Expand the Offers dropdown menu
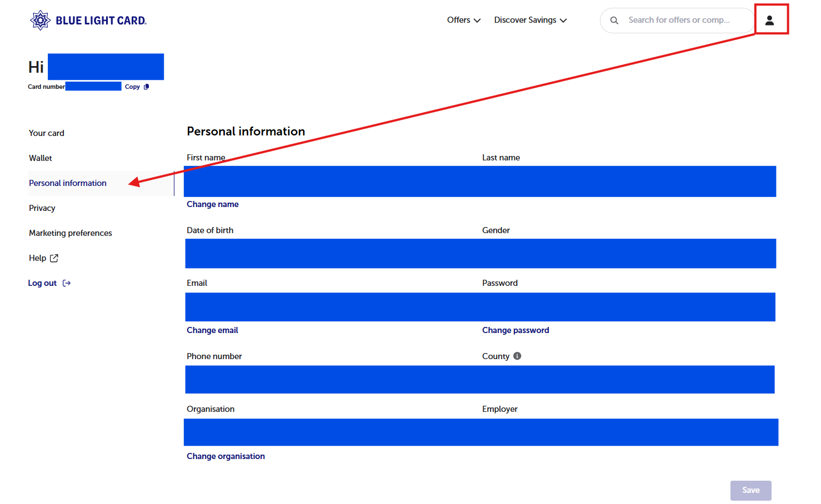The width and height of the screenshot is (821, 504). pyautogui.click(x=464, y=20)
